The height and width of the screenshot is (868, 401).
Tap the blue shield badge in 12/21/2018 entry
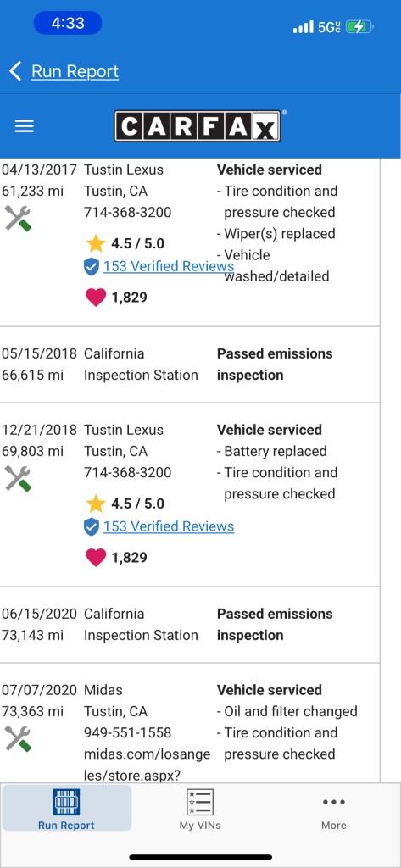coord(92,527)
